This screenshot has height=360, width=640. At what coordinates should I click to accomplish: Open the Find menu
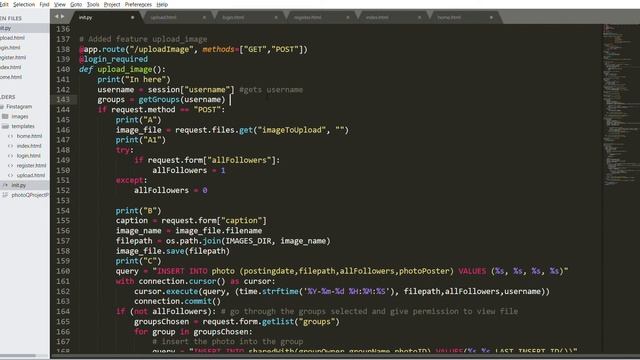(44, 4)
